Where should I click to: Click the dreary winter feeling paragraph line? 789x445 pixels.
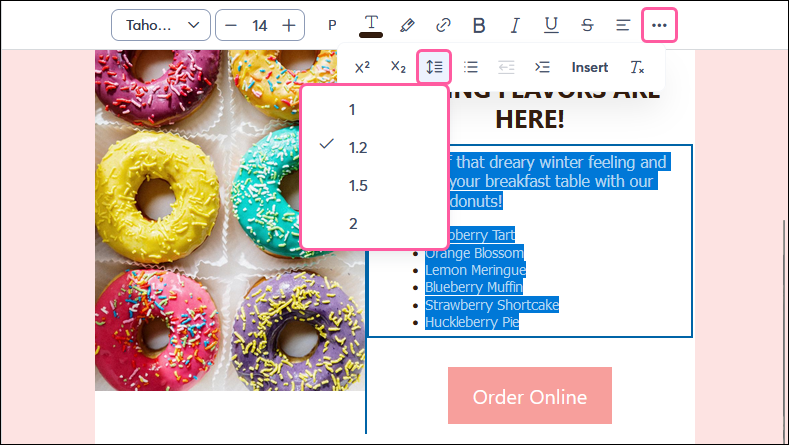(559, 162)
